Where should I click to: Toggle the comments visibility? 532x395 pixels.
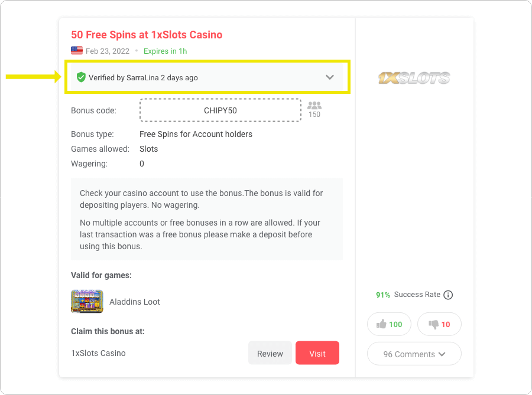coord(414,353)
